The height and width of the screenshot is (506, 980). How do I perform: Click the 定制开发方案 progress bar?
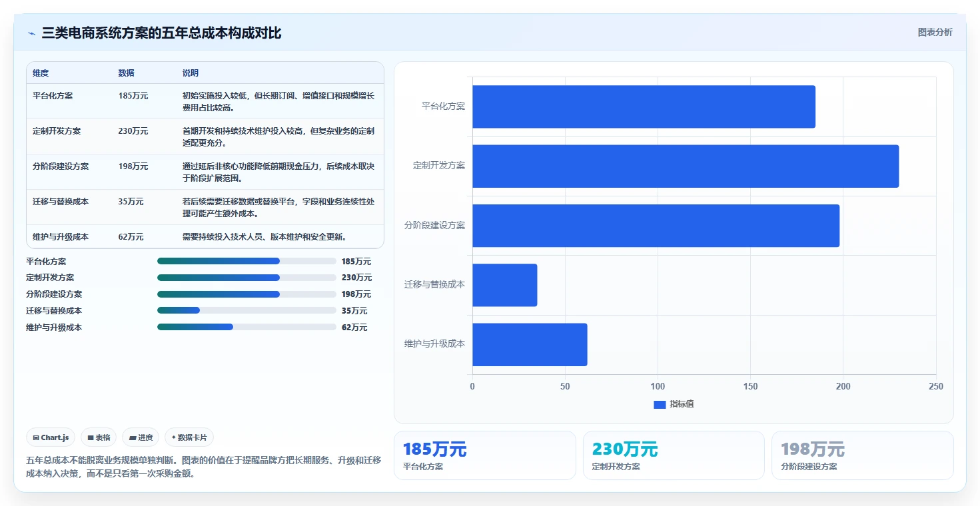coord(246,278)
